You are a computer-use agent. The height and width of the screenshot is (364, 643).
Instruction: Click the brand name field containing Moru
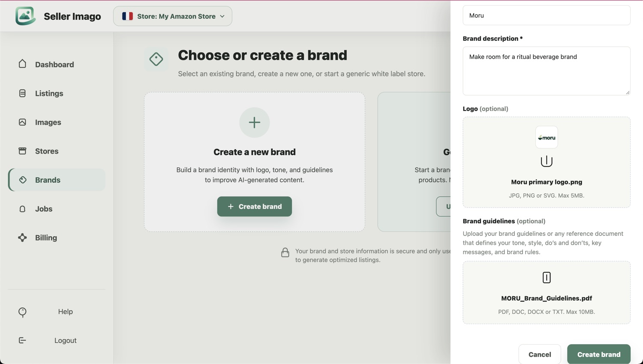(x=547, y=15)
